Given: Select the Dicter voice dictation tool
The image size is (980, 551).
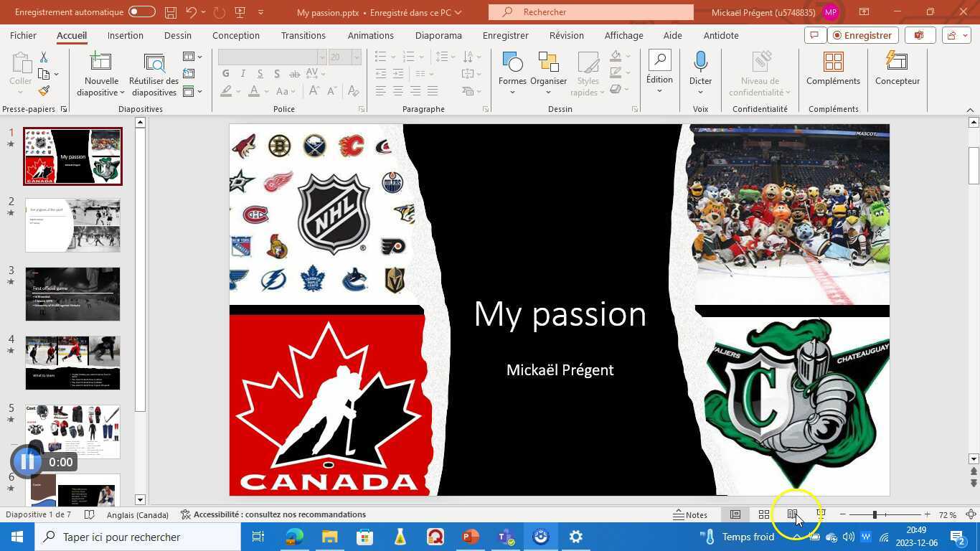Looking at the screenshot, I should [x=699, y=70].
